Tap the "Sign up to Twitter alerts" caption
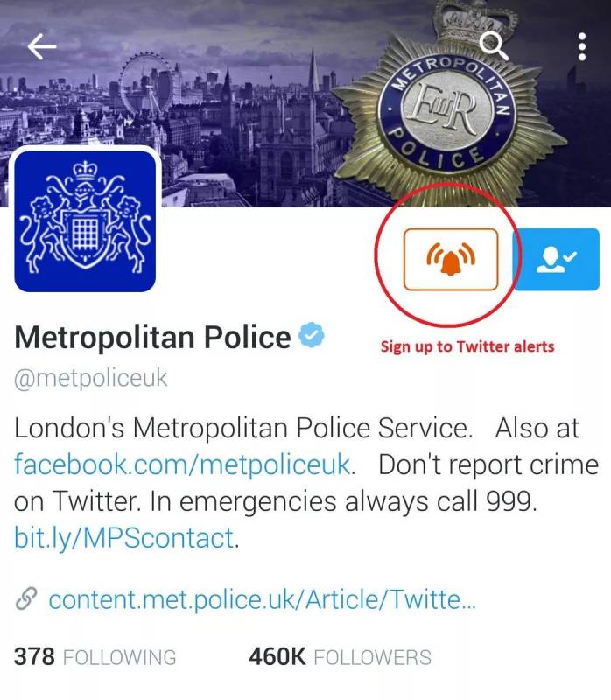The height and width of the screenshot is (700, 611). (x=467, y=346)
